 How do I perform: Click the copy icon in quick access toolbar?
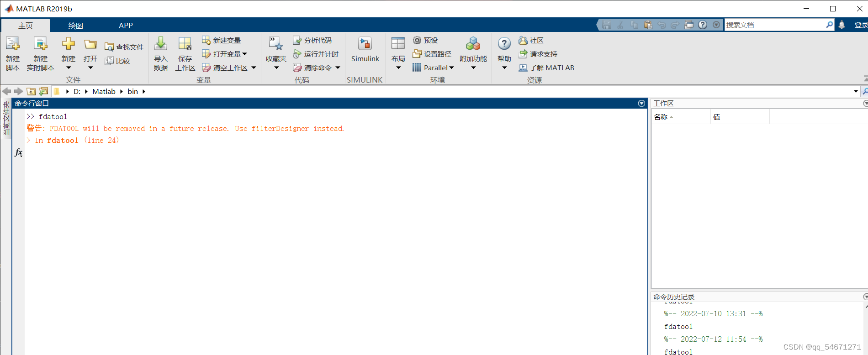click(x=634, y=25)
